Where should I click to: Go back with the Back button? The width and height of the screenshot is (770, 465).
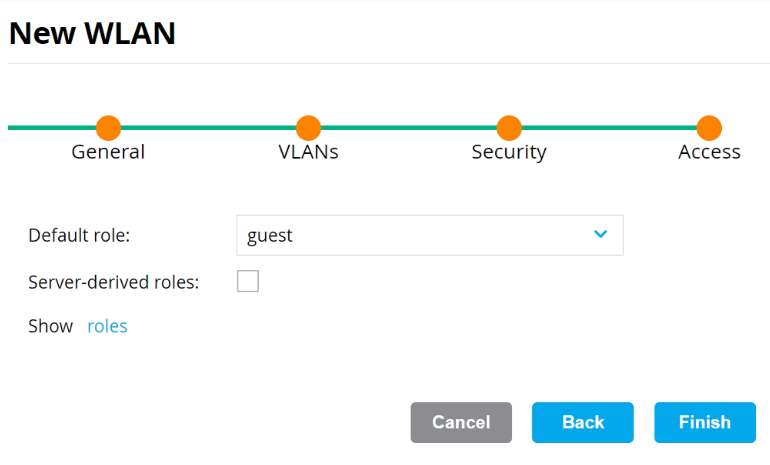click(x=582, y=422)
